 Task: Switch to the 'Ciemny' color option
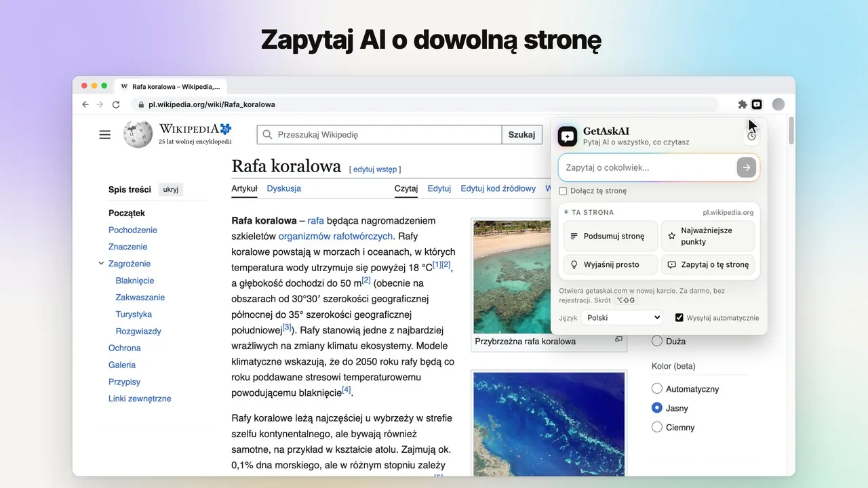656,427
